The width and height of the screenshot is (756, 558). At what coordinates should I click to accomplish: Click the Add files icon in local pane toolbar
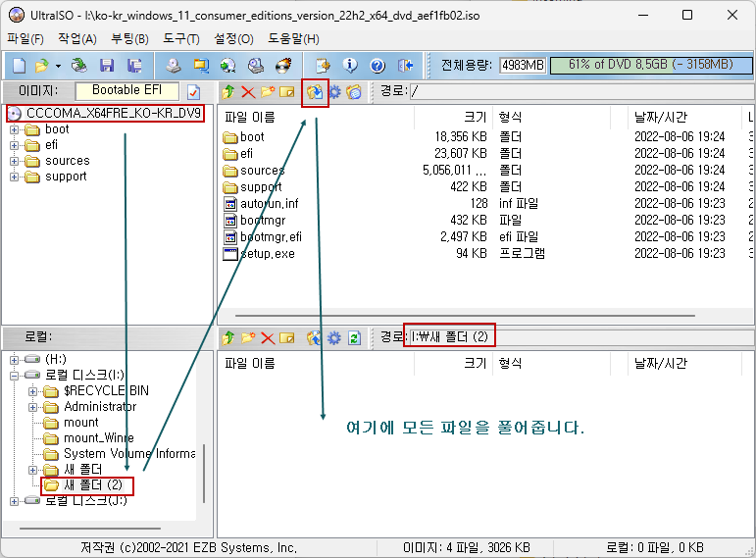(x=314, y=338)
